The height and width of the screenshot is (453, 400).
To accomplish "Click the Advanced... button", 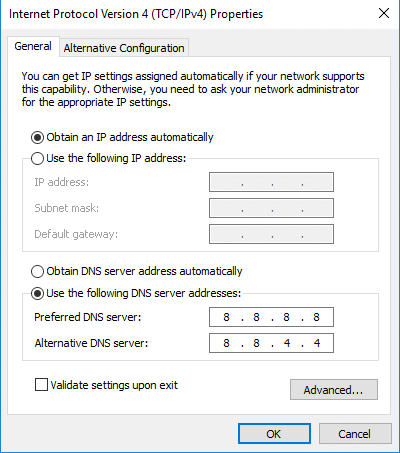I will coord(334,389).
